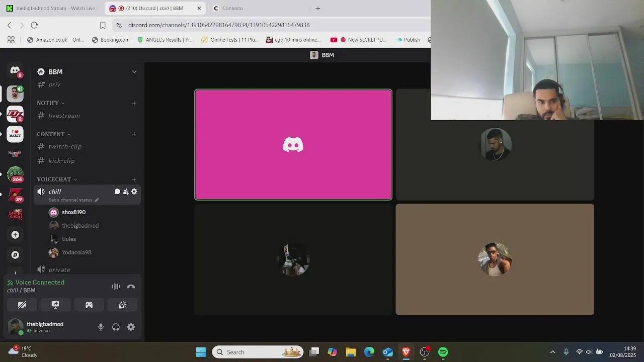Start an activity game controller button
Image resolution: width=644 pixels, height=362 pixels.
[89, 305]
